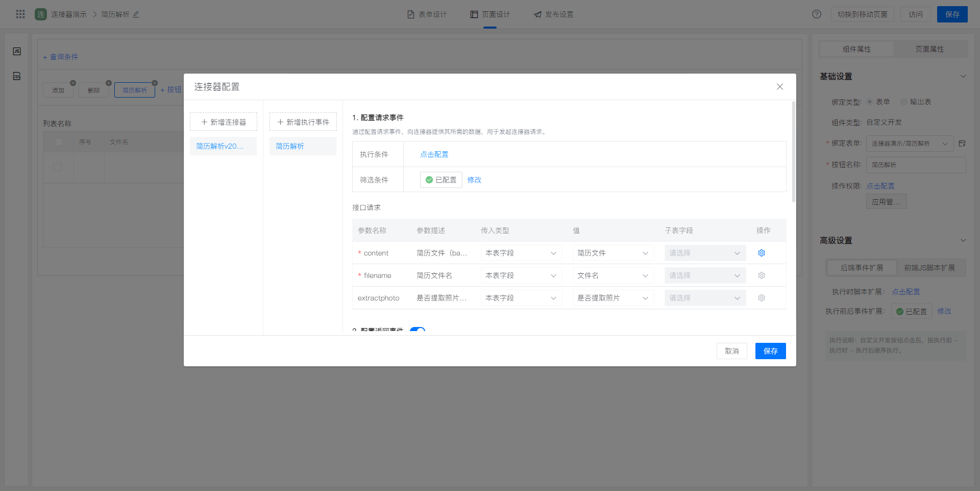Click the top bar 保存 button

click(952, 14)
